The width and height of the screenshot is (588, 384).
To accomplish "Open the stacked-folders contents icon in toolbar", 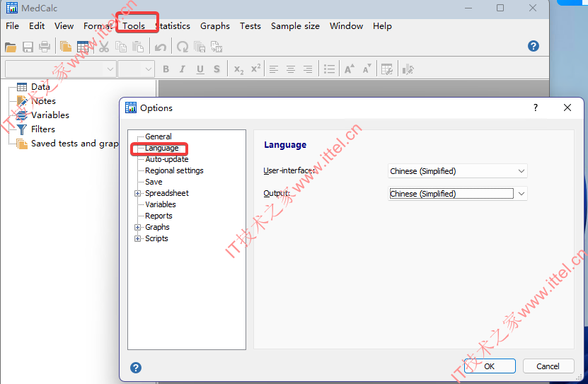I will coord(66,47).
